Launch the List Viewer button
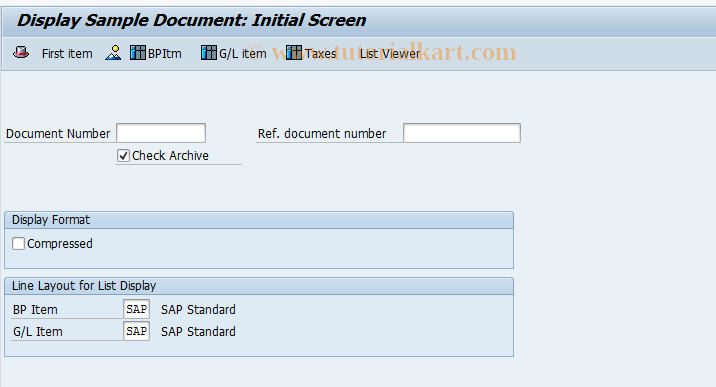The height and width of the screenshot is (387, 716). click(x=390, y=54)
